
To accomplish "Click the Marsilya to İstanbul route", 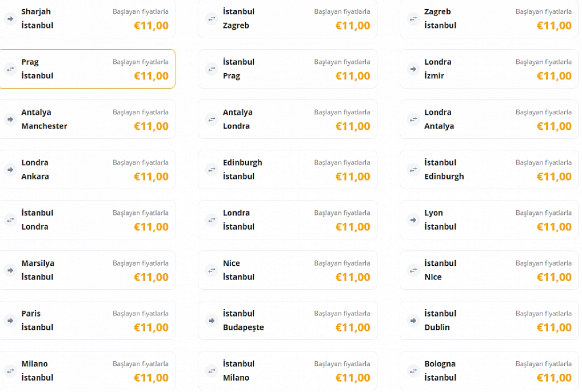I will tap(87, 270).
